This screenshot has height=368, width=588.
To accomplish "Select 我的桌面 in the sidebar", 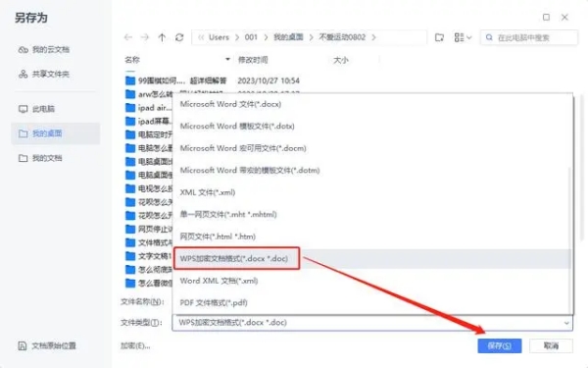I will 56,133.
